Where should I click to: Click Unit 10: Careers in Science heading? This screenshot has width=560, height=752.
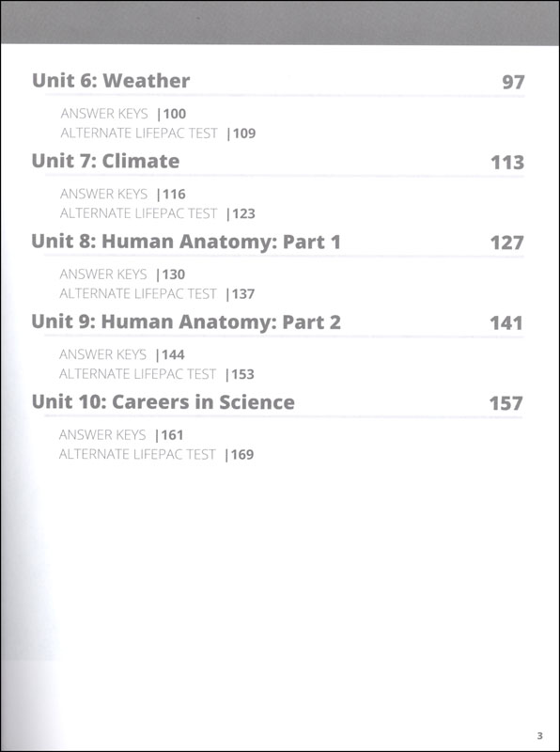[x=163, y=402]
